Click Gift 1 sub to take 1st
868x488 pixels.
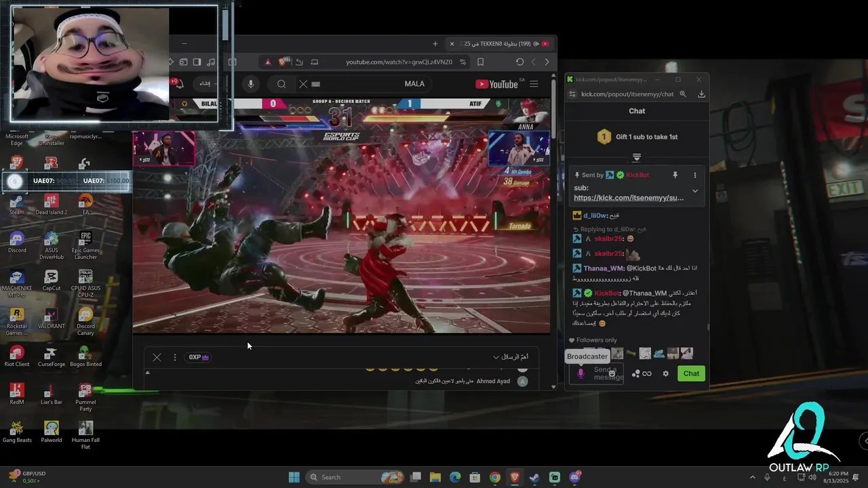pyautogui.click(x=637, y=137)
